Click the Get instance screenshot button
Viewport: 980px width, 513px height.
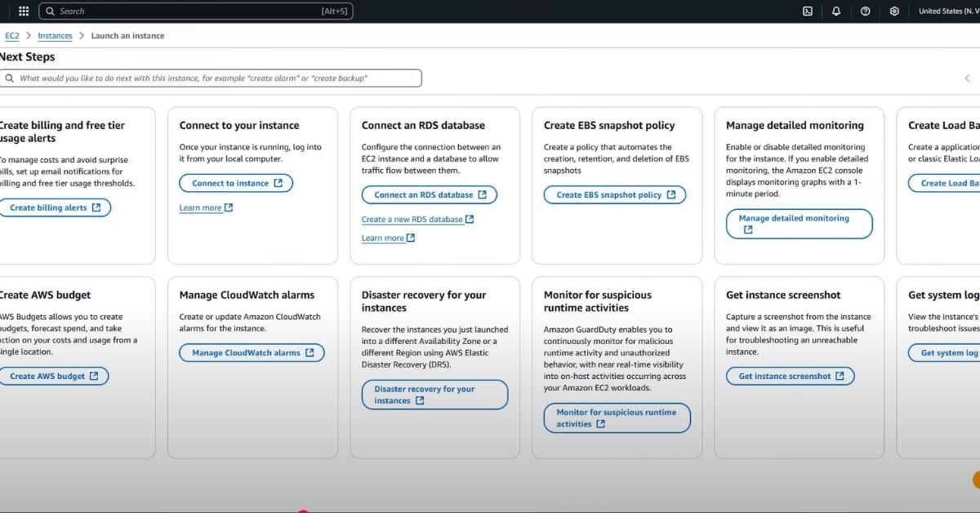tap(791, 376)
